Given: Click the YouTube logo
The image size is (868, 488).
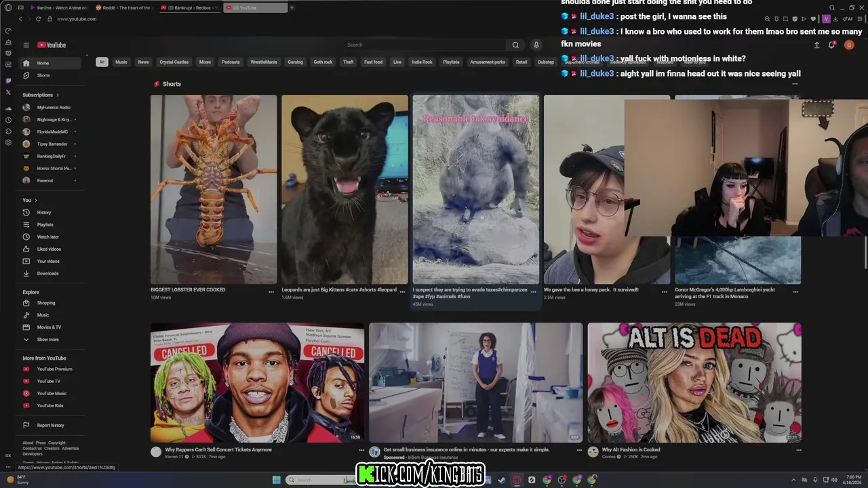Looking at the screenshot, I should coord(52,45).
